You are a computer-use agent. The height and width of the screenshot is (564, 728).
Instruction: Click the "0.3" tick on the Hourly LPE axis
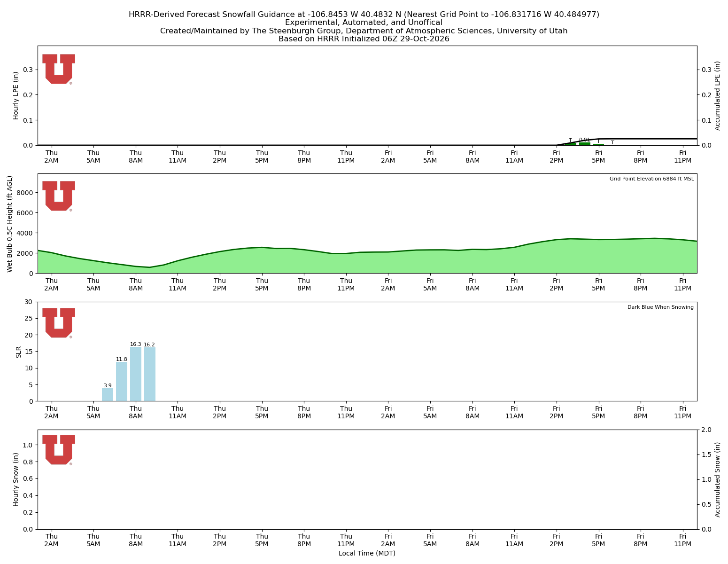(x=29, y=70)
